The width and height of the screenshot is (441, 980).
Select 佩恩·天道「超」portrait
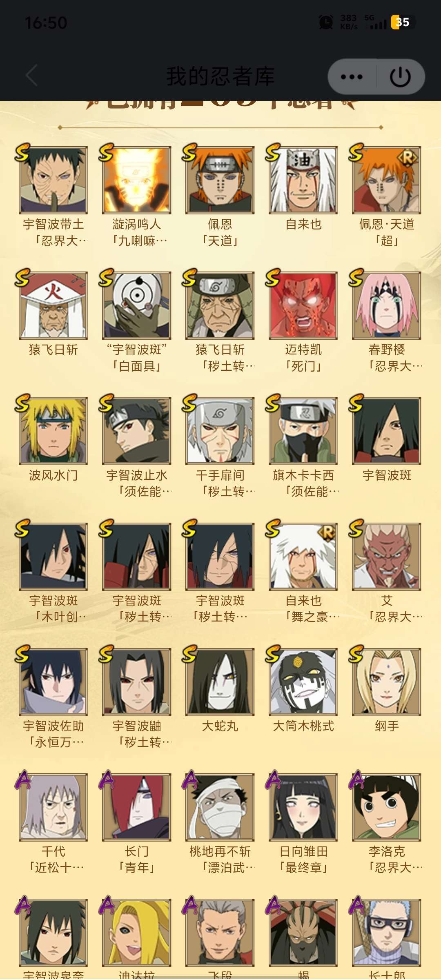[386, 180]
